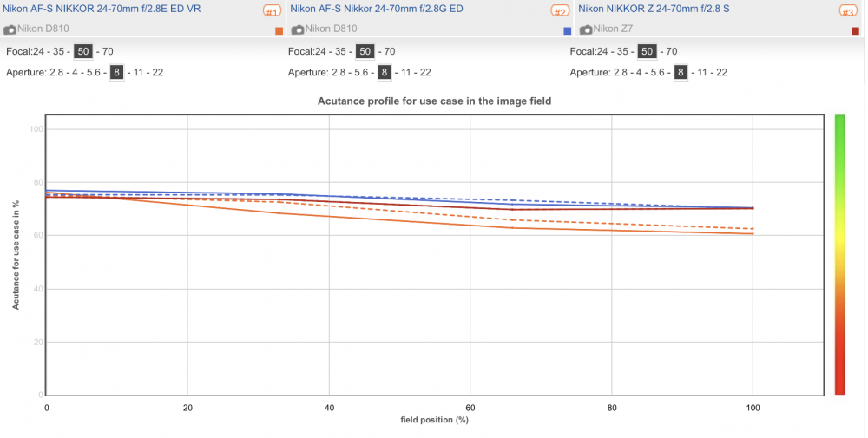The image size is (868, 438).
Task: Set second lens aperture to 5.6
Action: pos(361,73)
